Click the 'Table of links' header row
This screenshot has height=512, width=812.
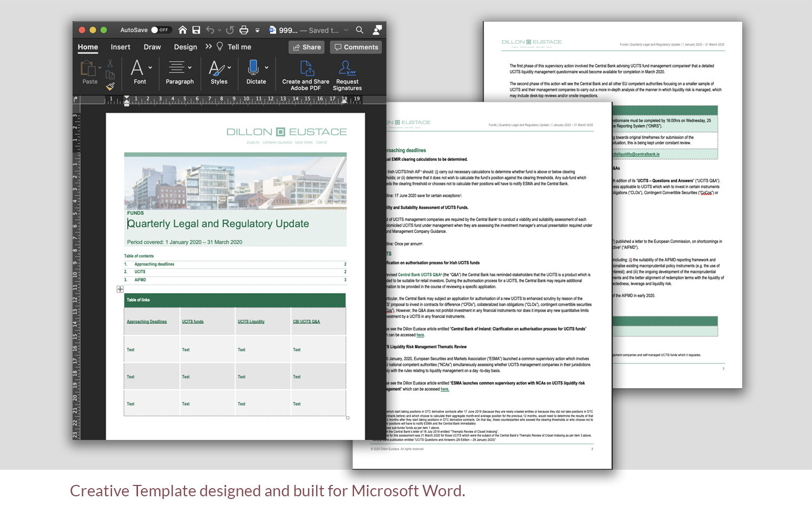coord(235,300)
